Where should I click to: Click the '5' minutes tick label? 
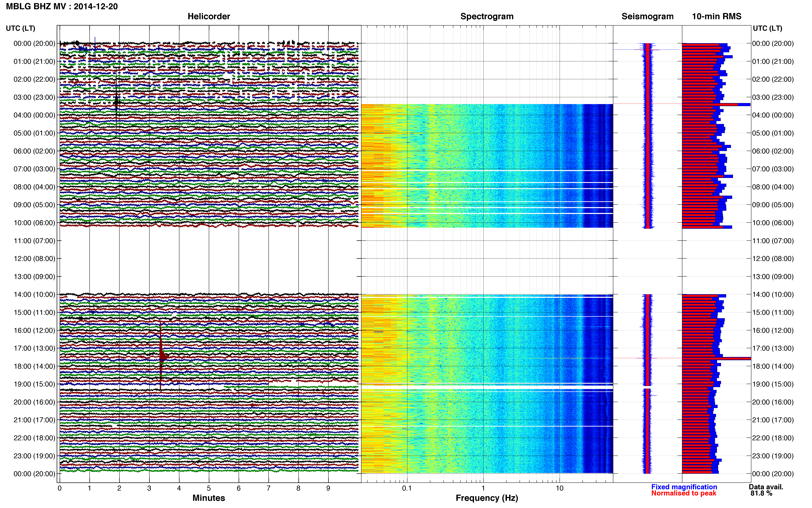point(209,488)
